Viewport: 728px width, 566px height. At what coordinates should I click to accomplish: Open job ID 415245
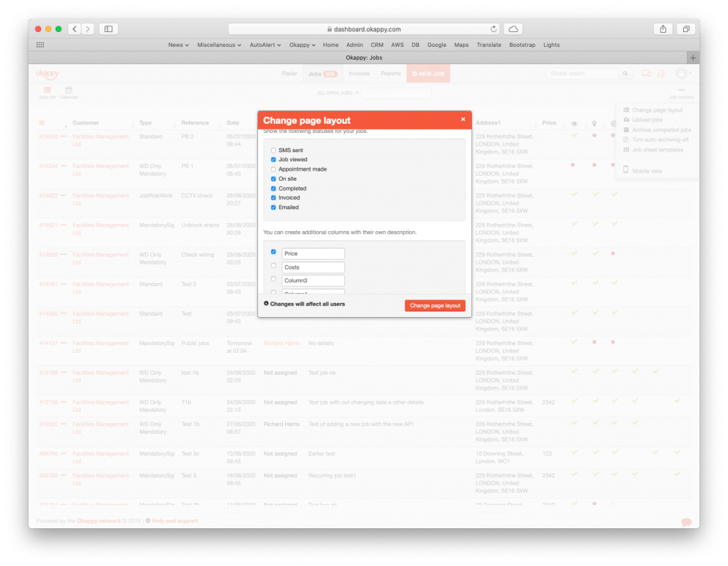48,137
